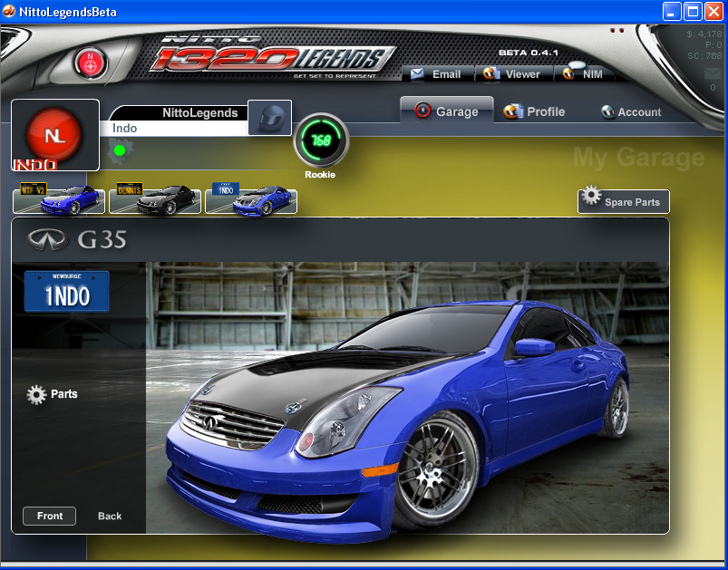Toggle the green online status indicator

tap(120, 150)
